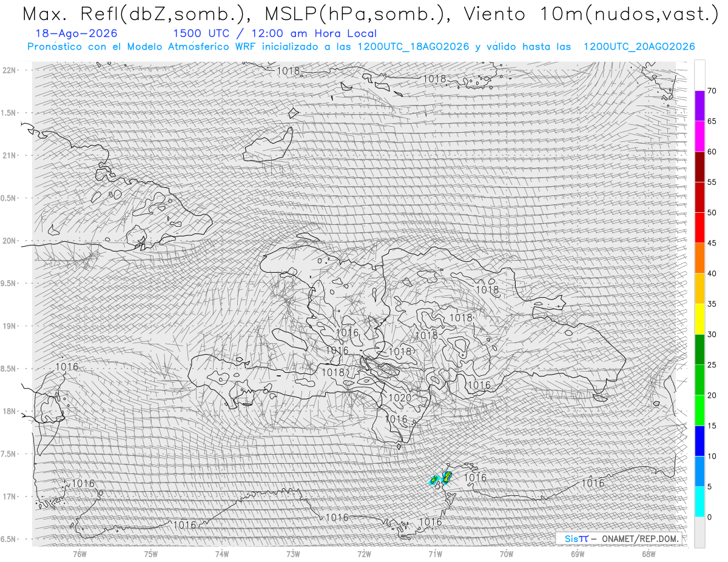The image size is (728, 562).
Task: Click the "15" colorbar label
Action: (712, 426)
